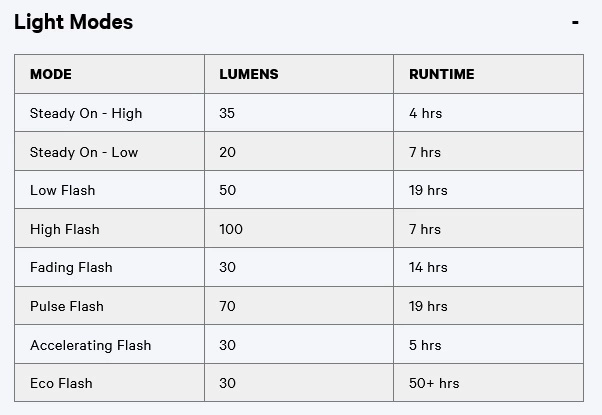Select the Steady On - Low mode cell

pyautogui.click(x=84, y=152)
